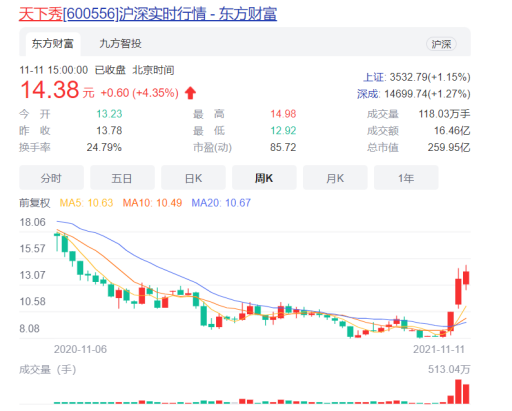The image size is (512, 411).
Task: Click the MA20: 10.67 indicator label
Action: coord(221,203)
